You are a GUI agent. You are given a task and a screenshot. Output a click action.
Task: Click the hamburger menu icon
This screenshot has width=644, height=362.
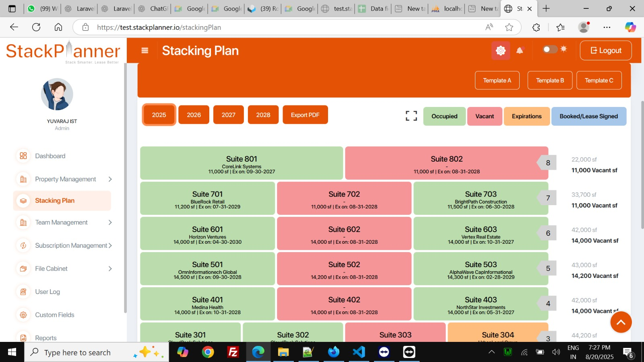pyautogui.click(x=145, y=51)
